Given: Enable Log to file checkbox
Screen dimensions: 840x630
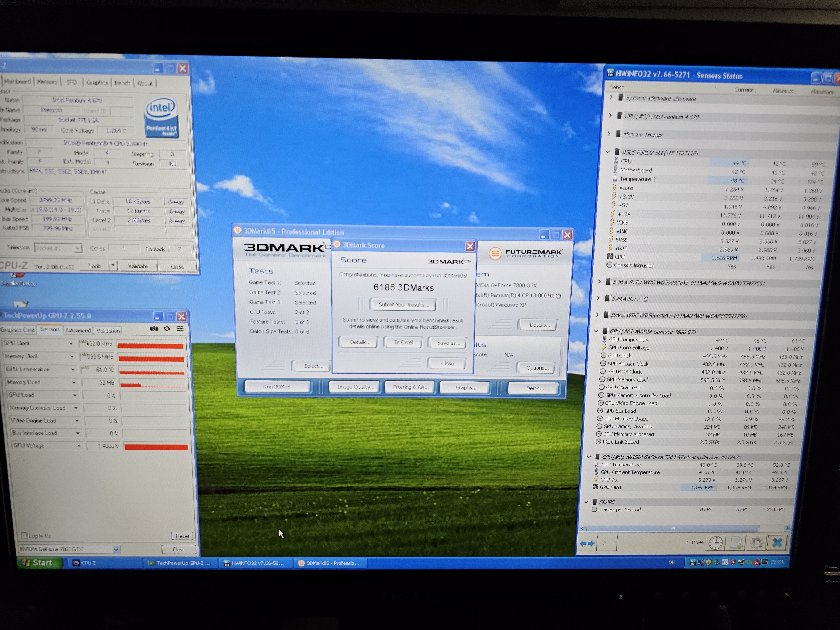Looking at the screenshot, I should 25,535.
